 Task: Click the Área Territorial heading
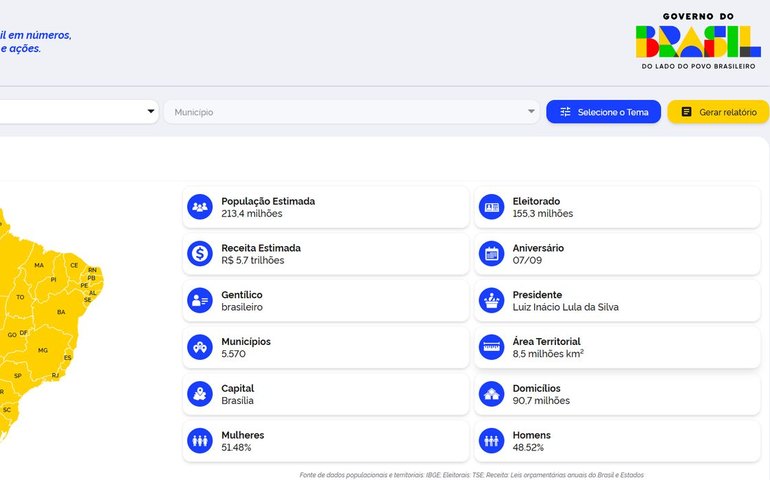(x=546, y=341)
